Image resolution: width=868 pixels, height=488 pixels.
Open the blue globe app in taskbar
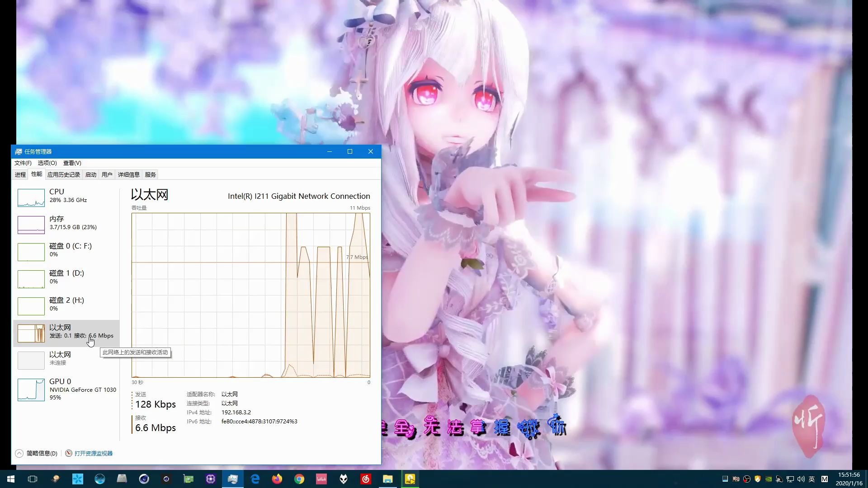pyautogui.click(x=100, y=479)
